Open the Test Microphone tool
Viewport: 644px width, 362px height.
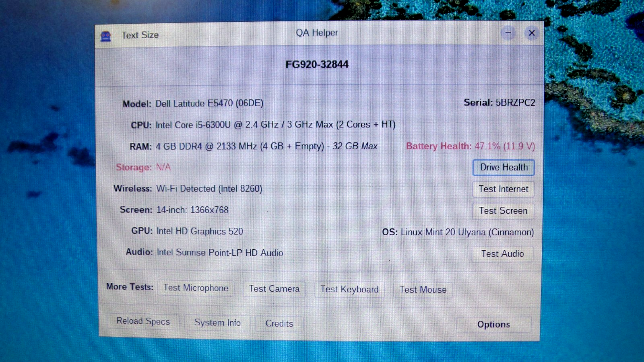click(196, 288)
